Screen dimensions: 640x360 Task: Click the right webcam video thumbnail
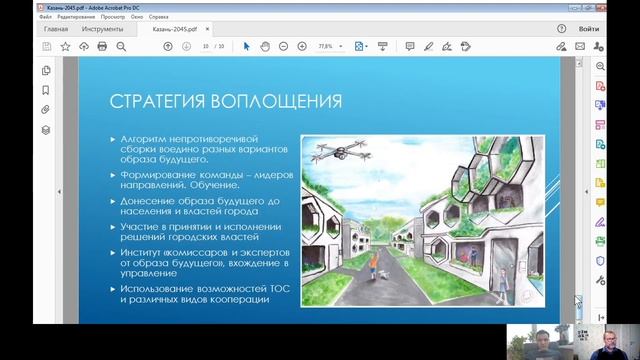(x=607, y=342)
